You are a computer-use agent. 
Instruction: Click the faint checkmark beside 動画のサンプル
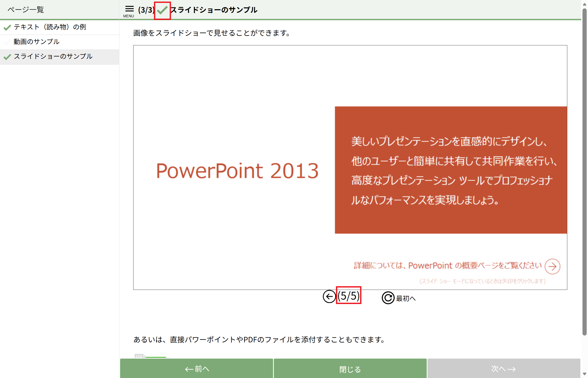point(7,42)
